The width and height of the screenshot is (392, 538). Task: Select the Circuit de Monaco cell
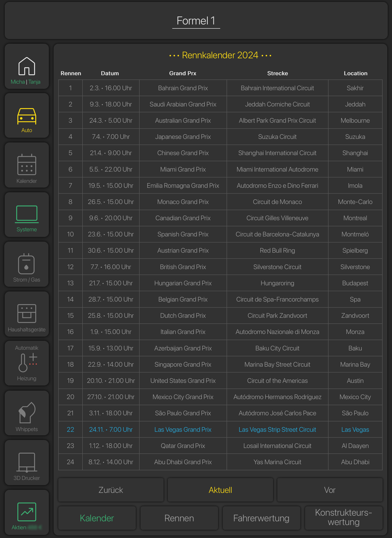277,202
